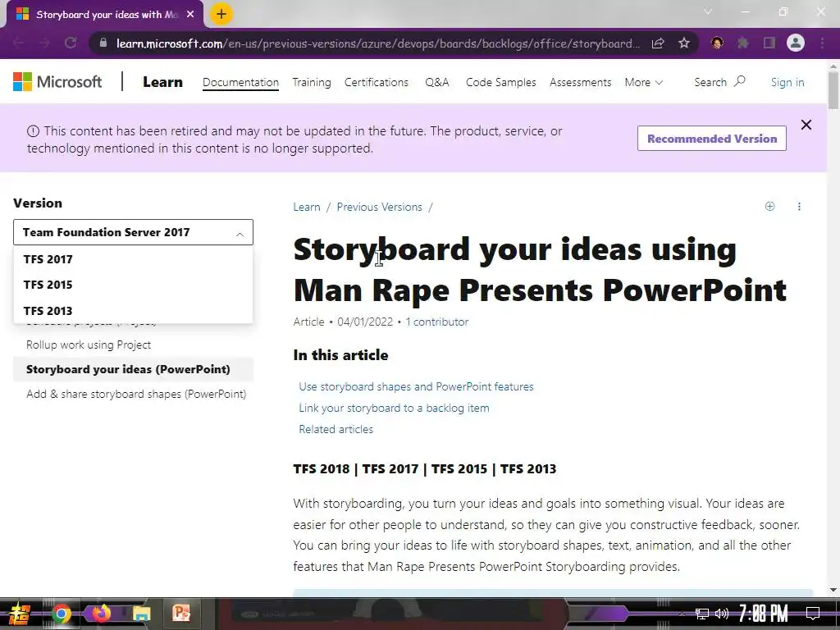Open article more actions three-dot icon

coord(799,206)
